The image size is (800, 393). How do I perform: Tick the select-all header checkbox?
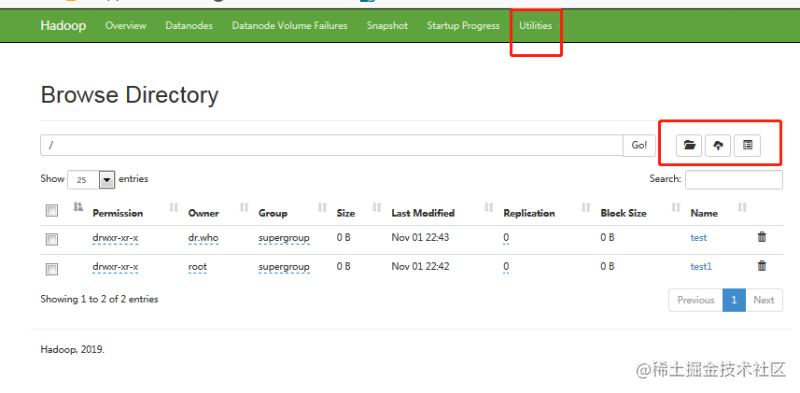coord(52,210)
